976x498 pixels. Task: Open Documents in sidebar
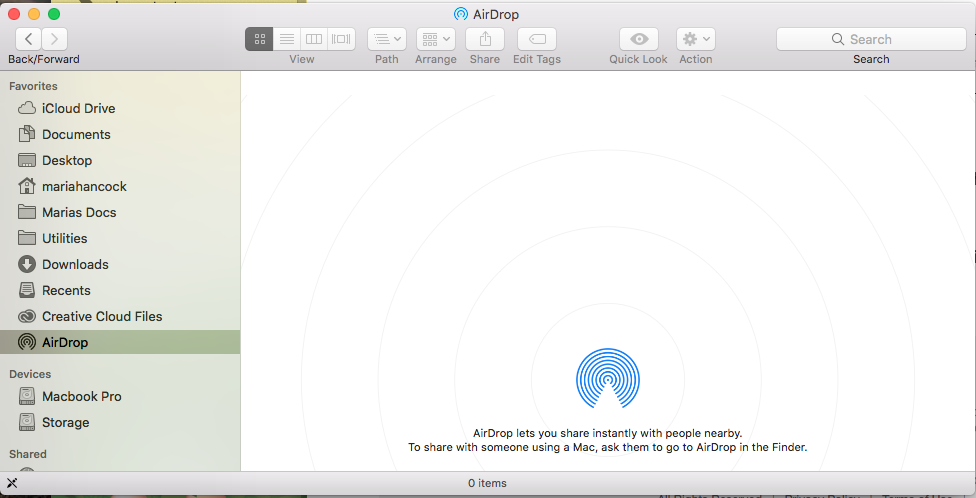tap(120, 134)
